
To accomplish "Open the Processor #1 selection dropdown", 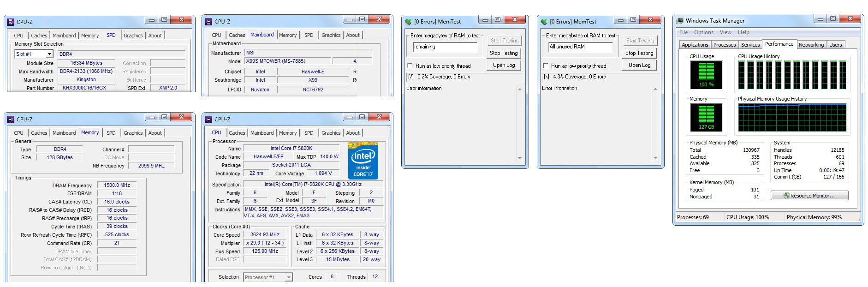I will click(x=289, y=277).
